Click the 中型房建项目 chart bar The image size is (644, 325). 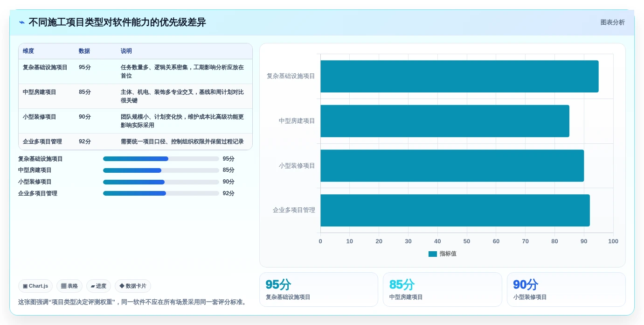pos(445,121)
